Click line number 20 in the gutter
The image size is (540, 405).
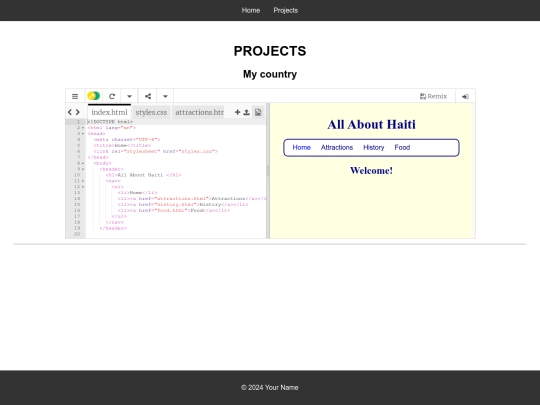[77, 234]
